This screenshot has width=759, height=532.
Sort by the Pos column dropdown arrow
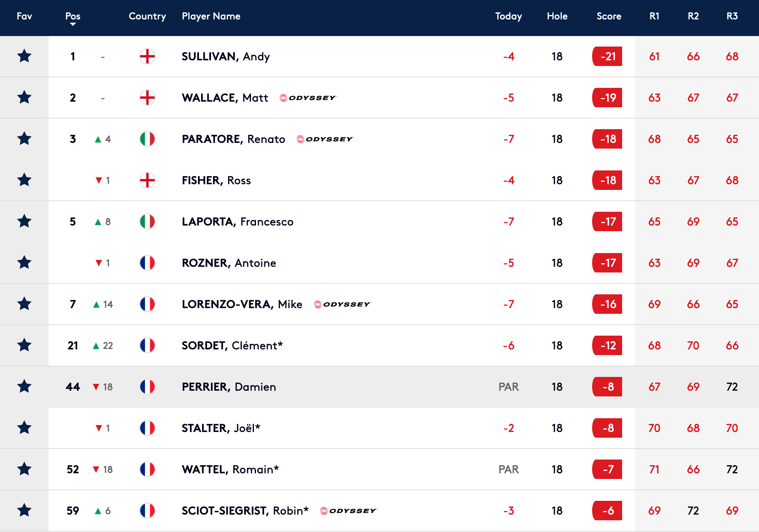(73, 24)
